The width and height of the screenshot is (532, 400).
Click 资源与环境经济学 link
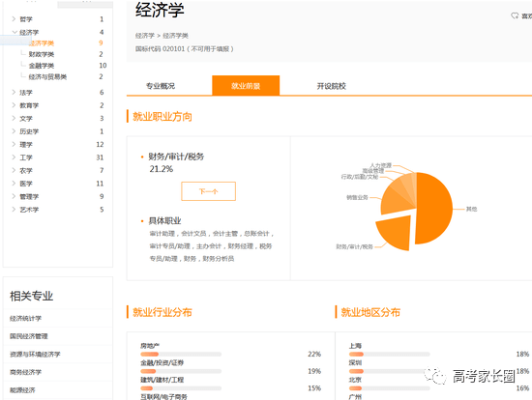[x=35, y=355]
